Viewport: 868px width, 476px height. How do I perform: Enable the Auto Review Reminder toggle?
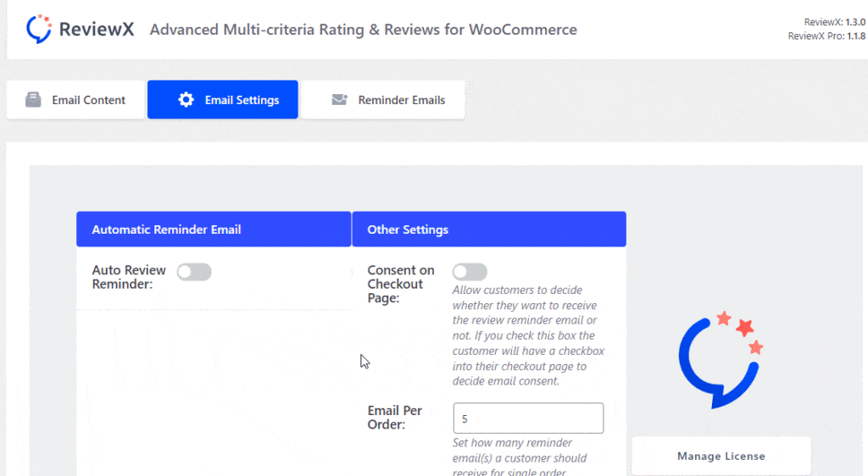[194, 272]
